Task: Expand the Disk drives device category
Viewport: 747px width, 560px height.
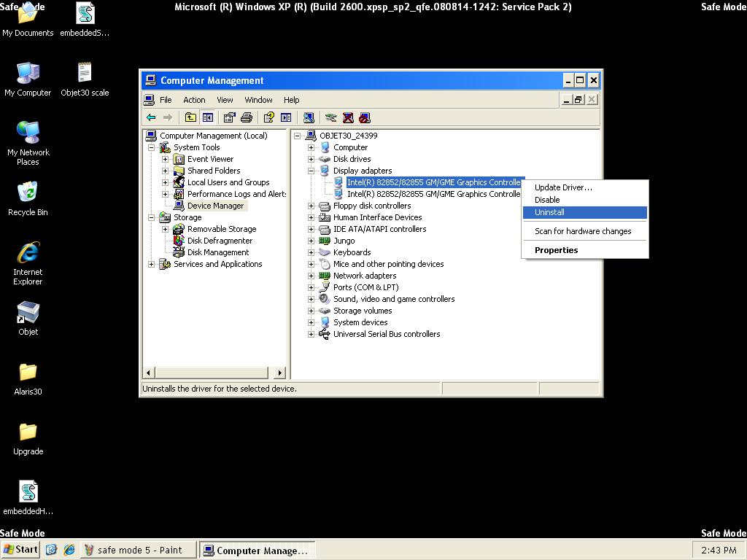Action: click(x=311, y=159)
